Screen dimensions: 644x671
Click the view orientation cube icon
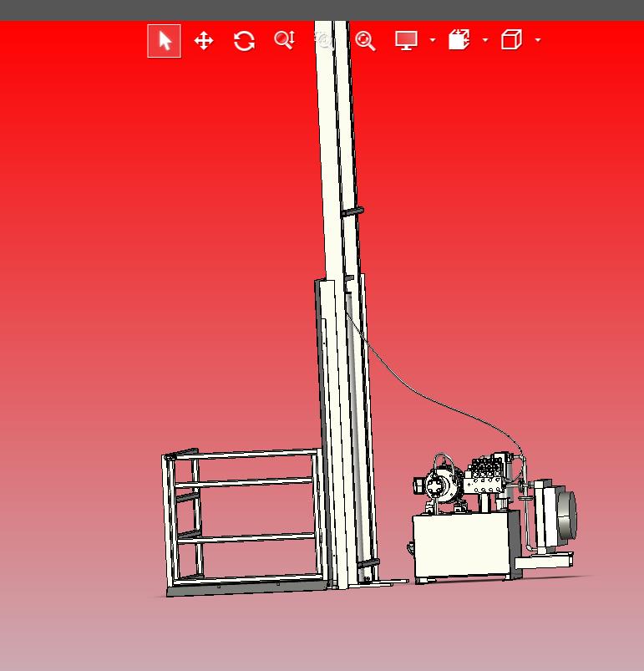[x=512, y=40]
